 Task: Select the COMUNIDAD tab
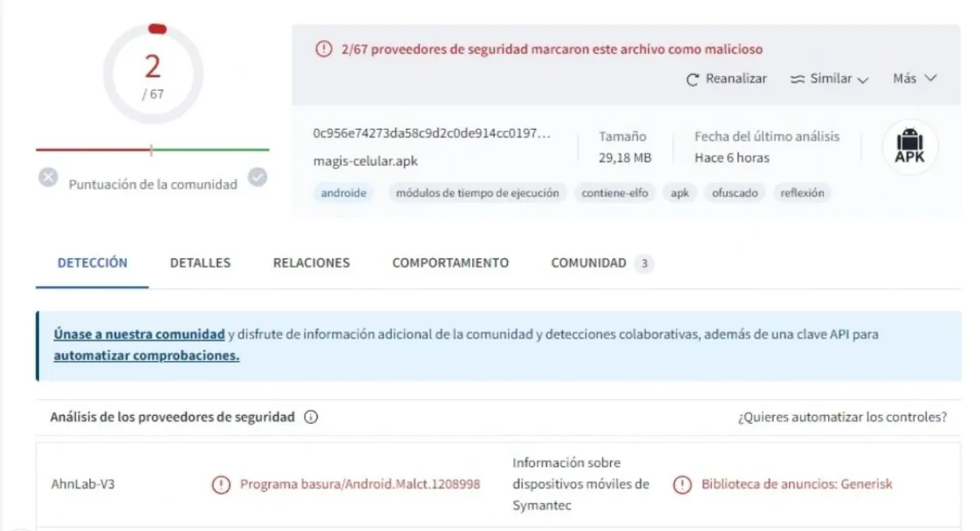tap(589, 263)
